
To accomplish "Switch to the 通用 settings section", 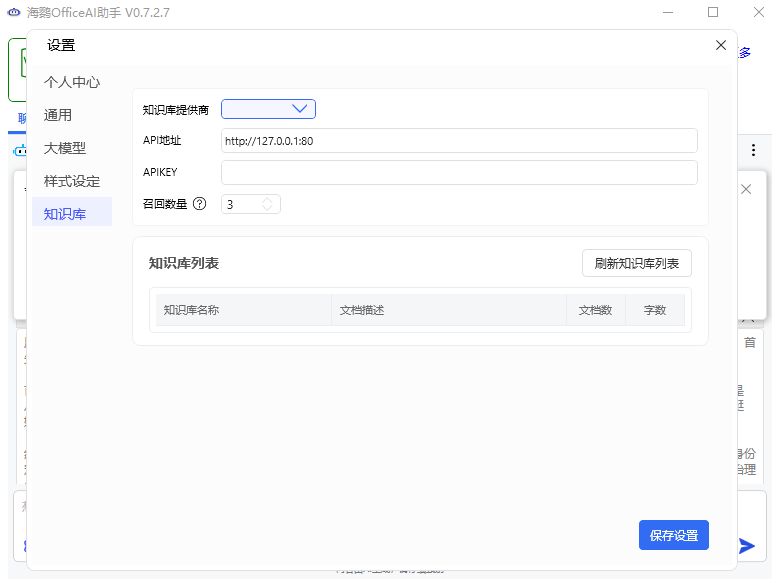I will [x=72, y=115].
